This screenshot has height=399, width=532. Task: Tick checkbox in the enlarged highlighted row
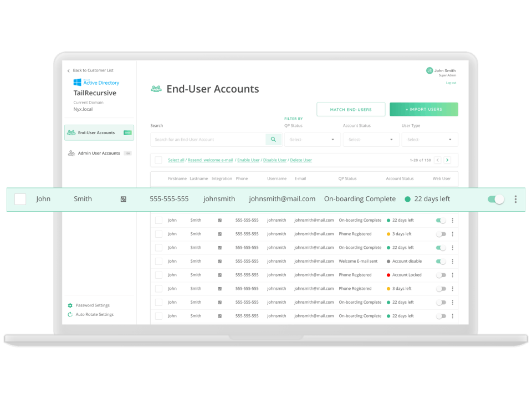tap(21, 199)
